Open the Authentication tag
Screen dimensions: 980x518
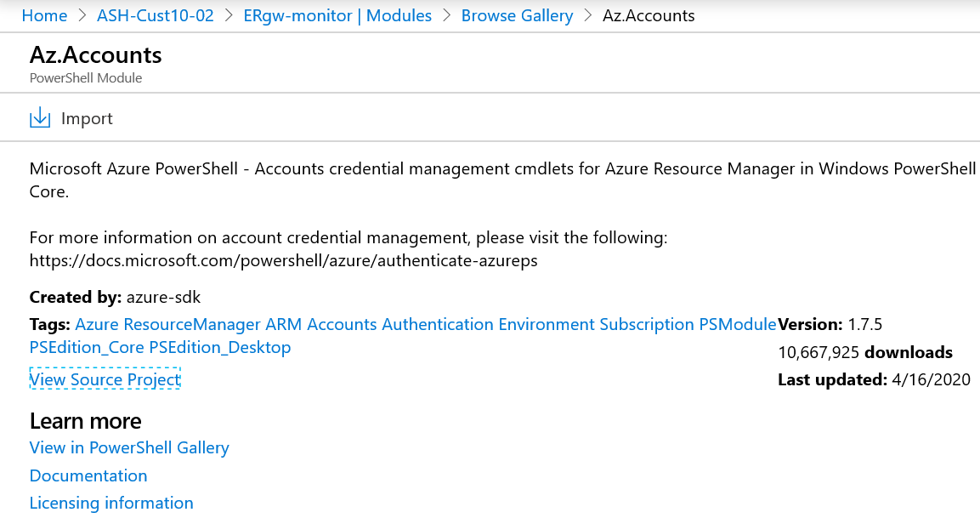[437, 324]
